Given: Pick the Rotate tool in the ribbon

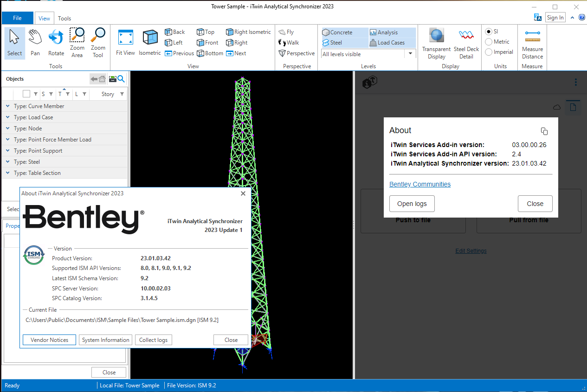Looking at the screenshot, I should tap(56, 43).
